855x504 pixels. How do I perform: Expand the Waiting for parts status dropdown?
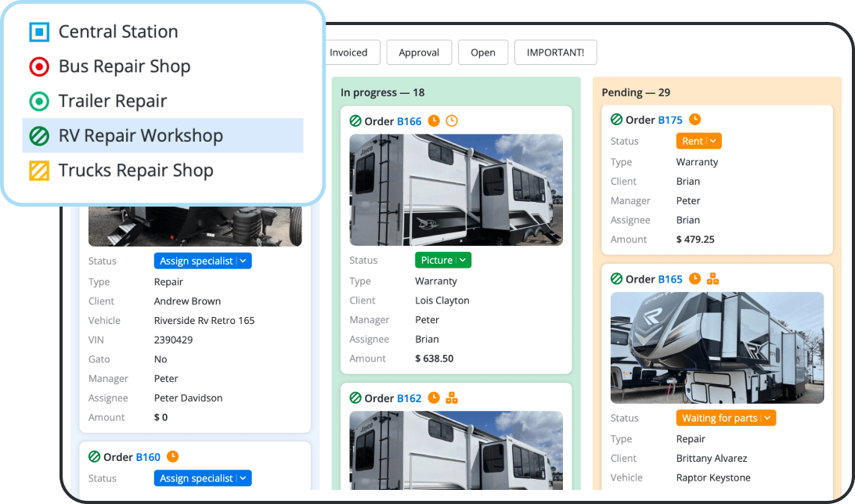point(726,417)
